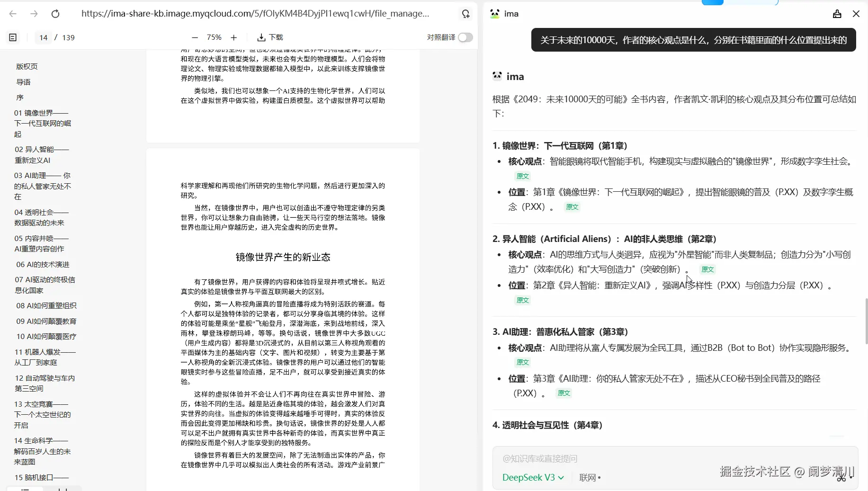868x491 pixels.
Task: Click the ima panel vertical scrollbar
Action: (x=866, y=321)
